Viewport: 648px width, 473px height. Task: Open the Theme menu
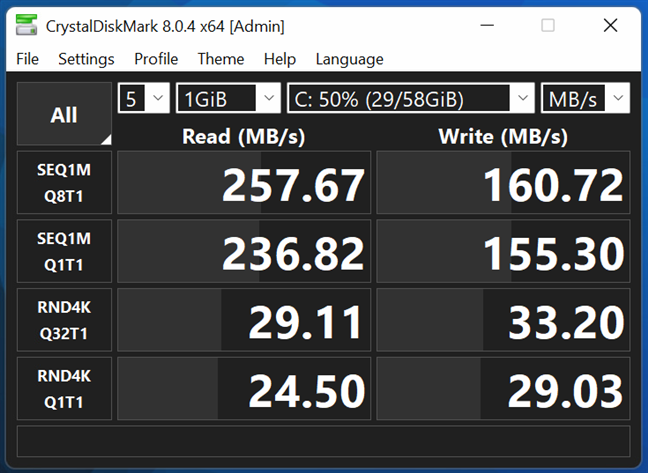point(221,59)
